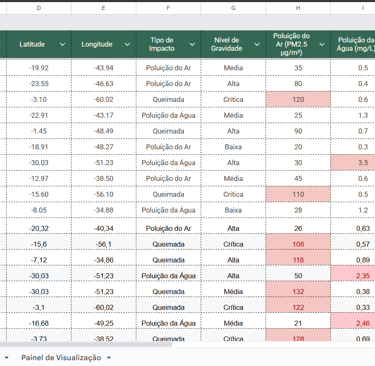Open the Longitude column filter dropdown
375x366 pixels.
[x=127, y=44]
